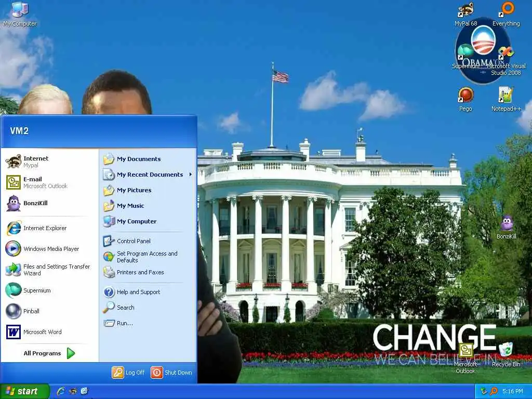Screen dimensions: 532x399
Task: Click VM2 user name in Start menu header
Action: pos(19,130)
